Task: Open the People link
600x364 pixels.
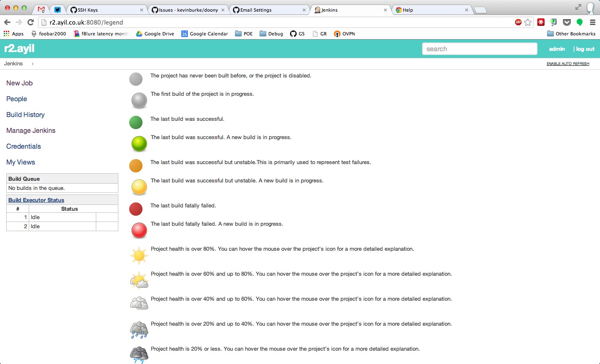Action: [17, 99]
